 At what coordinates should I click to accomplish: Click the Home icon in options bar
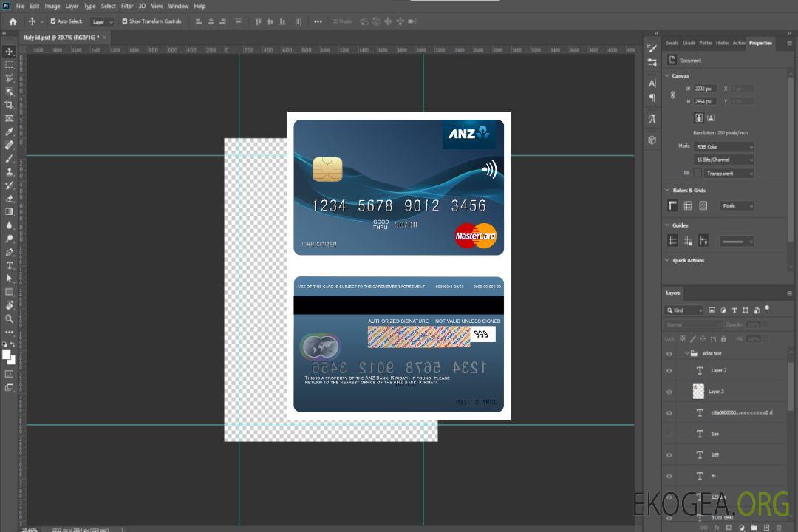click(x=13, y=21)
